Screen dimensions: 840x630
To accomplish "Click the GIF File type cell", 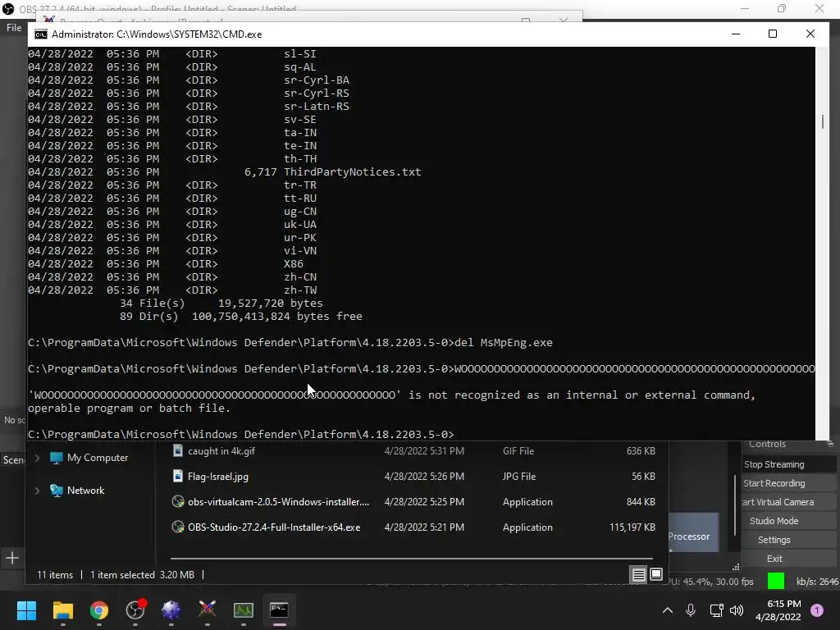I will pyautogui.click(x=518, y=451).
